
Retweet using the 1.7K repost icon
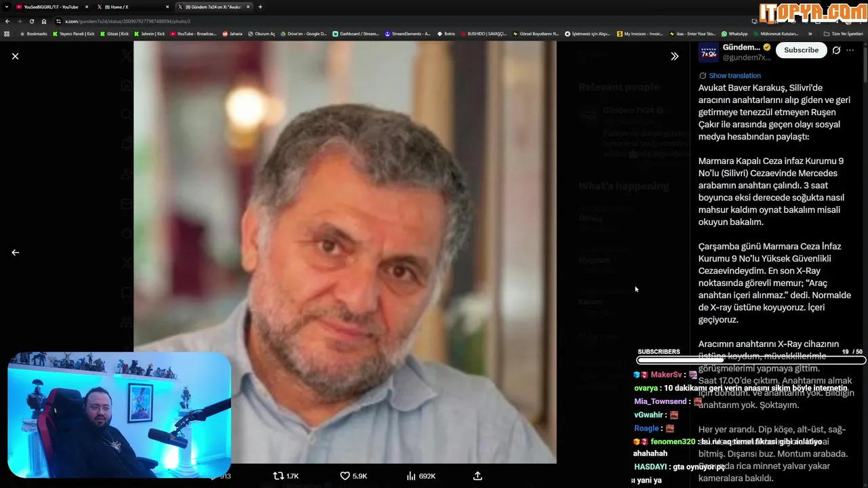(x=285, y=476)
